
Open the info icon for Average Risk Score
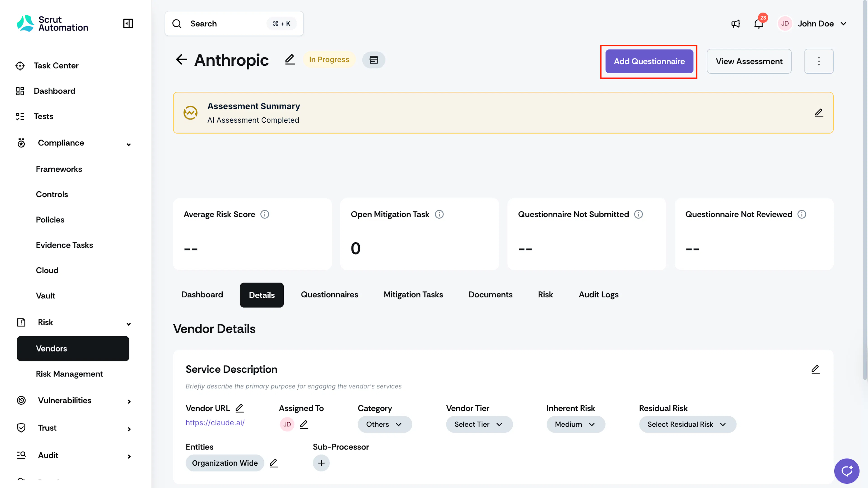(x=264, y=214)
